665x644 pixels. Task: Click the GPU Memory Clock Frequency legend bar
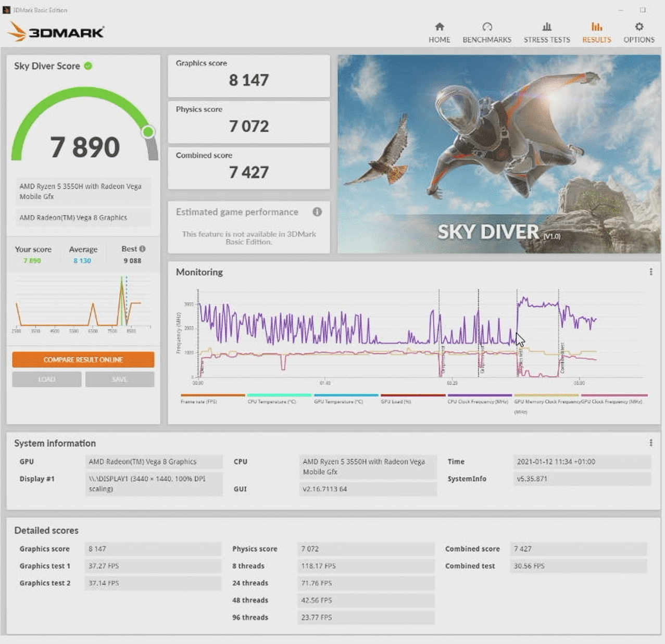click(546, 395)
